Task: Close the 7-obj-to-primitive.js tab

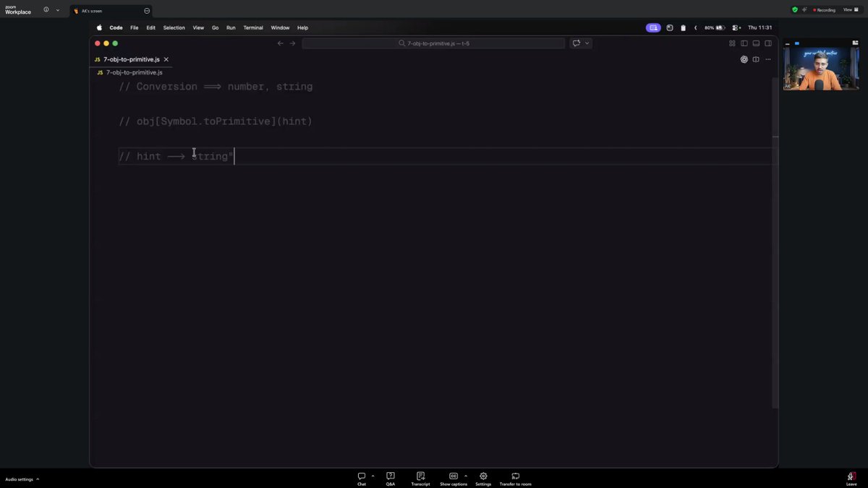Action: (x=166, y=59)
